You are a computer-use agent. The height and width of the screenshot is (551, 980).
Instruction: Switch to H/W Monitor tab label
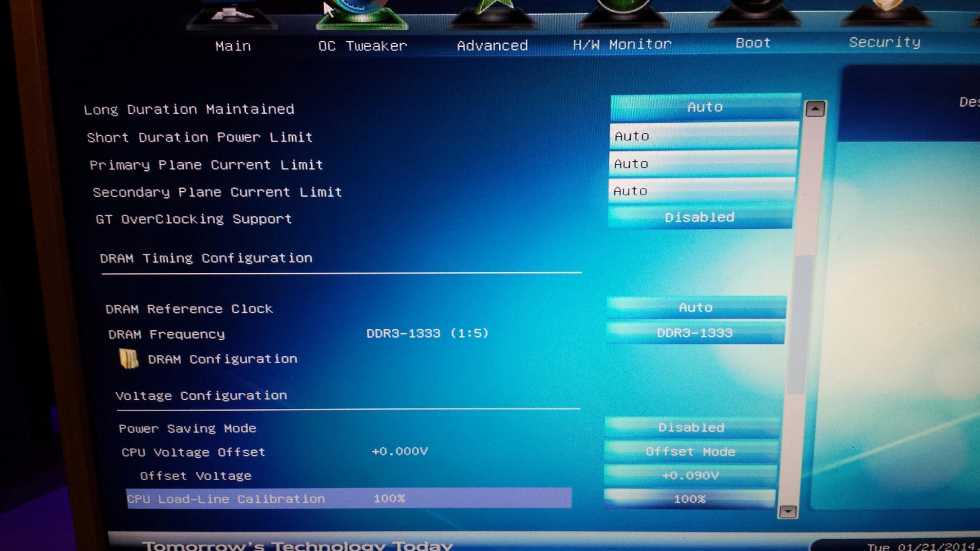(x=622, y=45)
